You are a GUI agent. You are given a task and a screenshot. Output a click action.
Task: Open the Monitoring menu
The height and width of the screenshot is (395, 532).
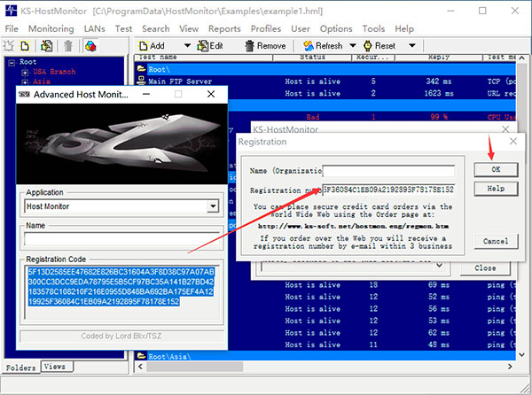point(51,28)
